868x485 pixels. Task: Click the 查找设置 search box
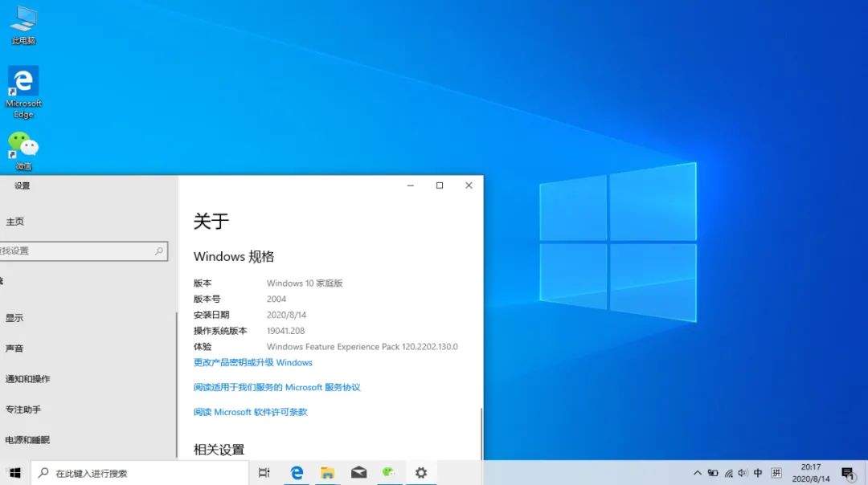click(x=80, y=251)
